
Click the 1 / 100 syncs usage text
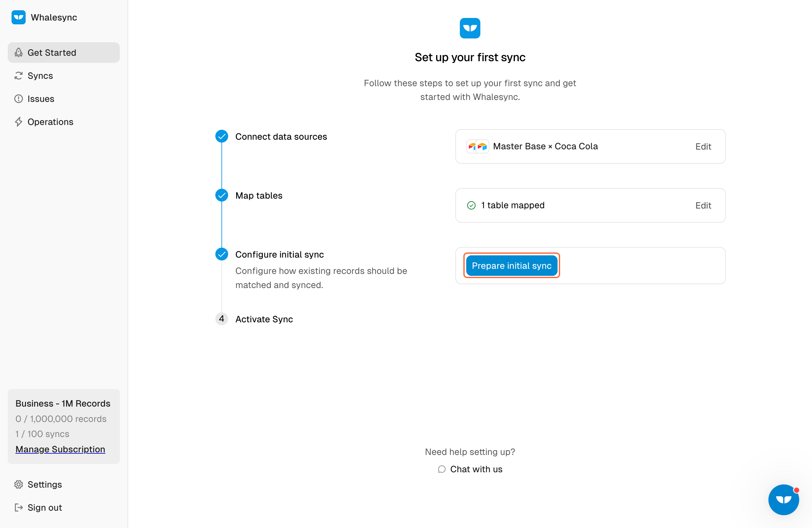(x=42, y=434)
